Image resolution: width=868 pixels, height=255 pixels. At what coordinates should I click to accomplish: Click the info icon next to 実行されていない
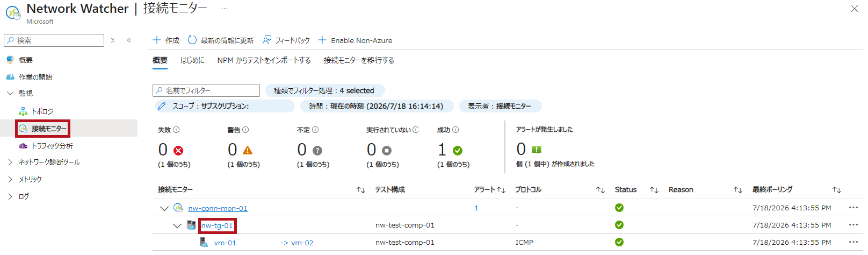[416, 130]
